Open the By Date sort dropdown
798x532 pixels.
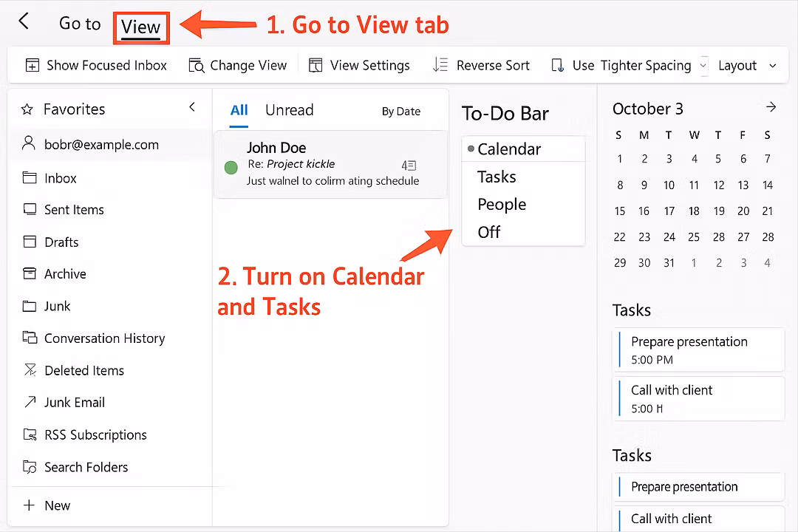(400, 112)
